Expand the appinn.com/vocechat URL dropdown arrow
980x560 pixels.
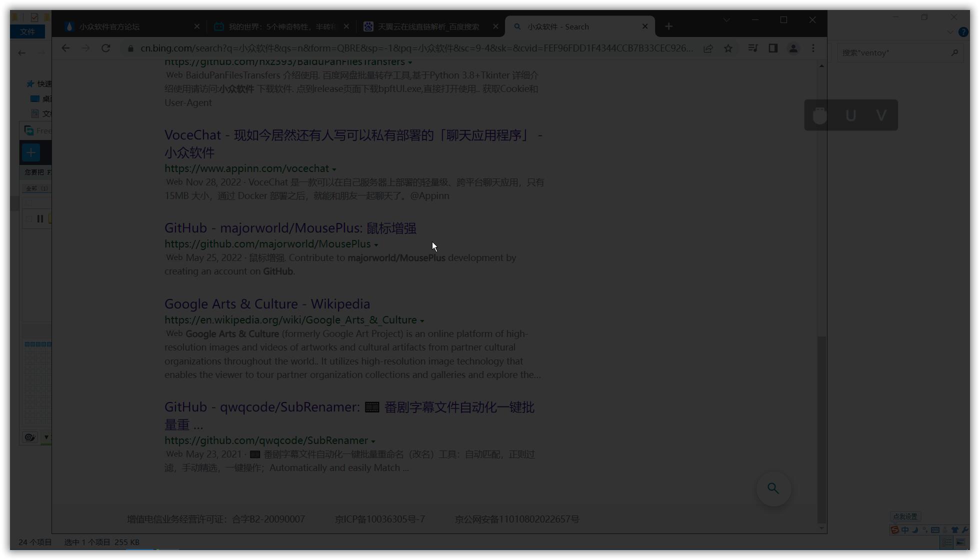point(334,169)
